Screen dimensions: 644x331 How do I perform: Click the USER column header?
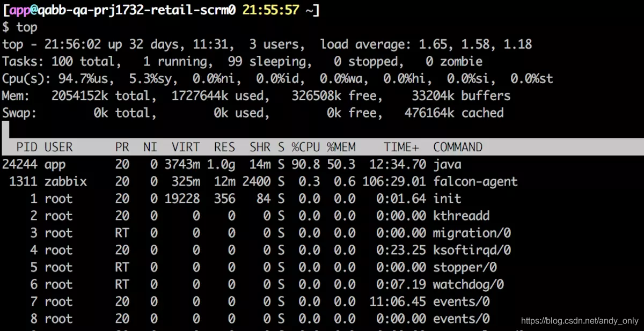[58, 147]
